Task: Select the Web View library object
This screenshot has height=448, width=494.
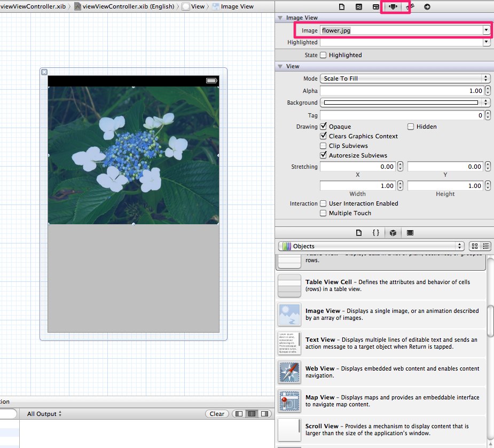Action: (x=381, y=372)
